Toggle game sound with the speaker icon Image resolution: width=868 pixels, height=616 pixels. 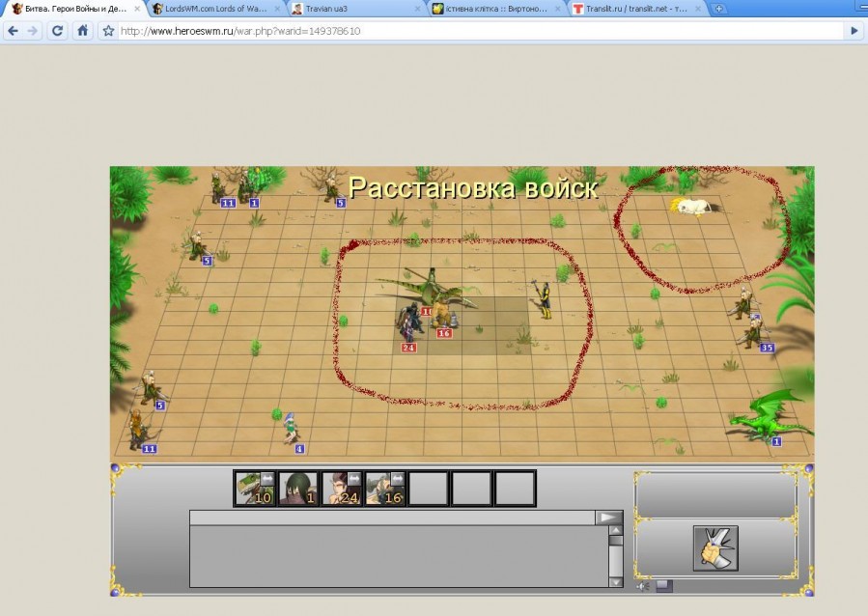tap(643, 586)
